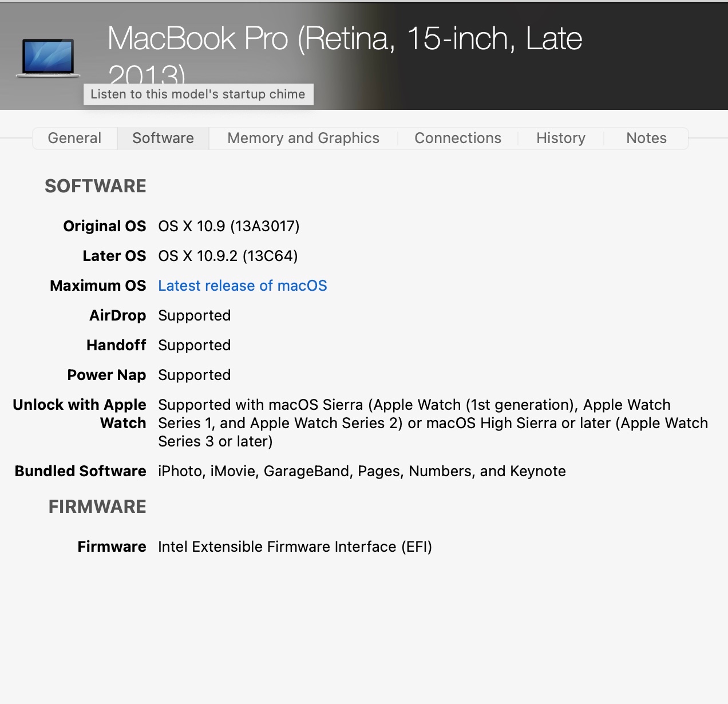The height and width of the screenshot is (704, 728).
Task: Switch to Memory and Graphics tab
Action: click(x=303, y=139)
